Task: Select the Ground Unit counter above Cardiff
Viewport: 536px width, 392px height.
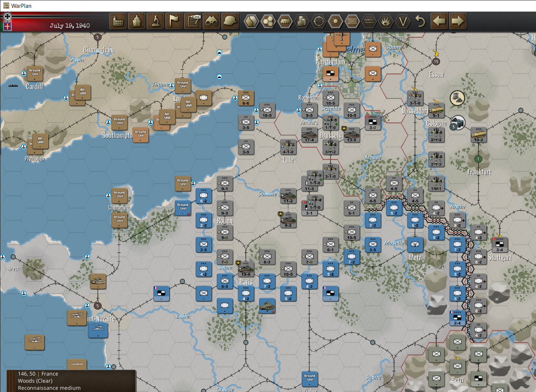Action: [x=35, y=73]
